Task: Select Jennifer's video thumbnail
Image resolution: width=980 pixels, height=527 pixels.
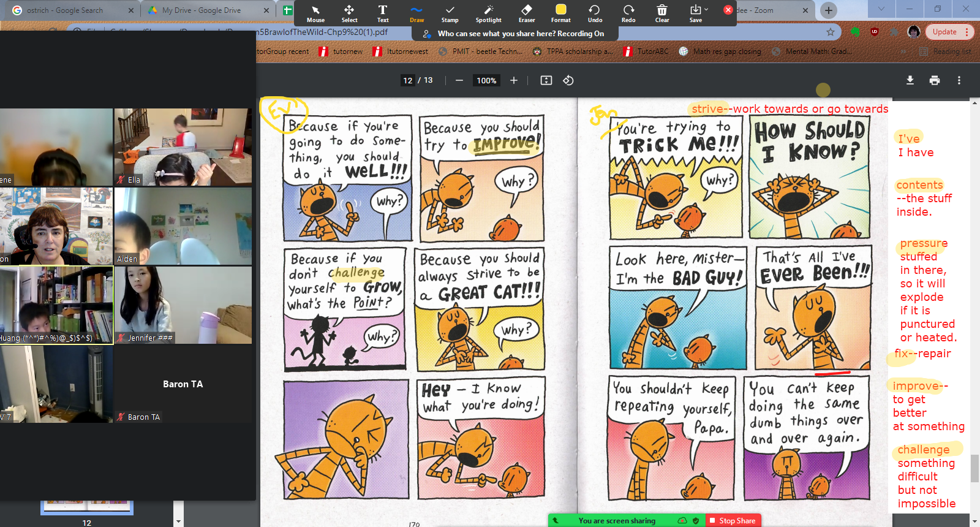Action: tap(183, 305)
